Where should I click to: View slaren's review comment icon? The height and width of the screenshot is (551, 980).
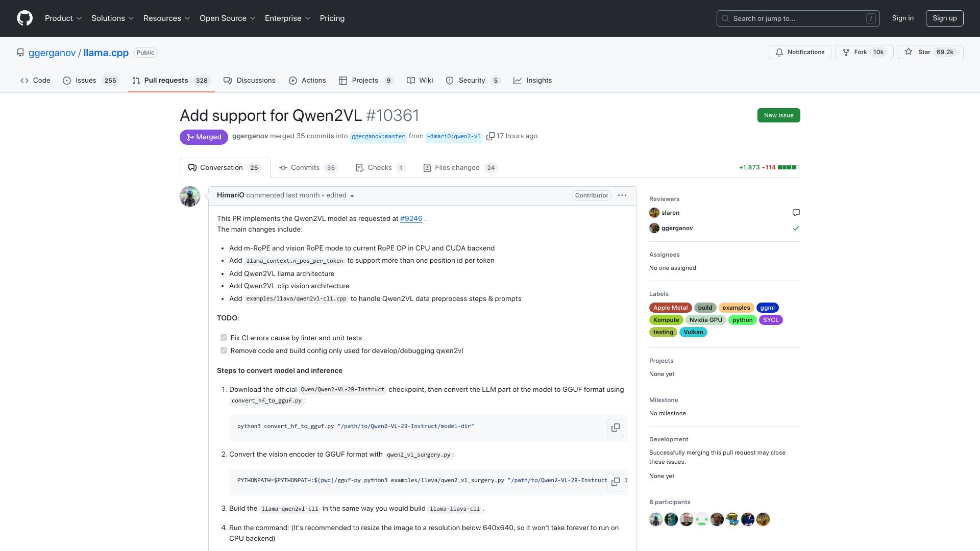point(796,213)
